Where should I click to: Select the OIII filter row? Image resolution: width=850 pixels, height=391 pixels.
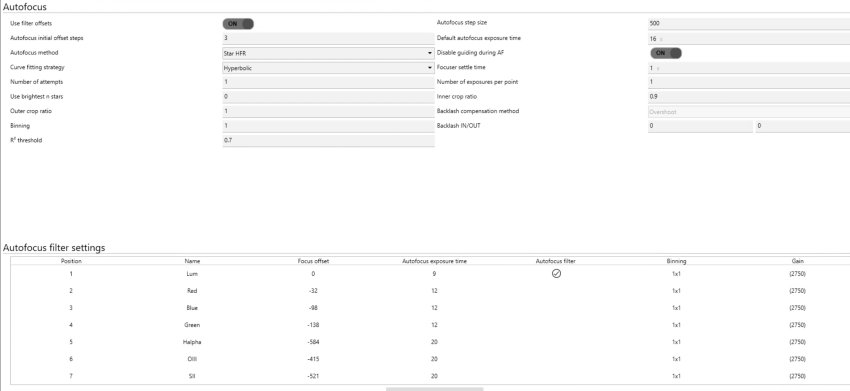point(430,359)
